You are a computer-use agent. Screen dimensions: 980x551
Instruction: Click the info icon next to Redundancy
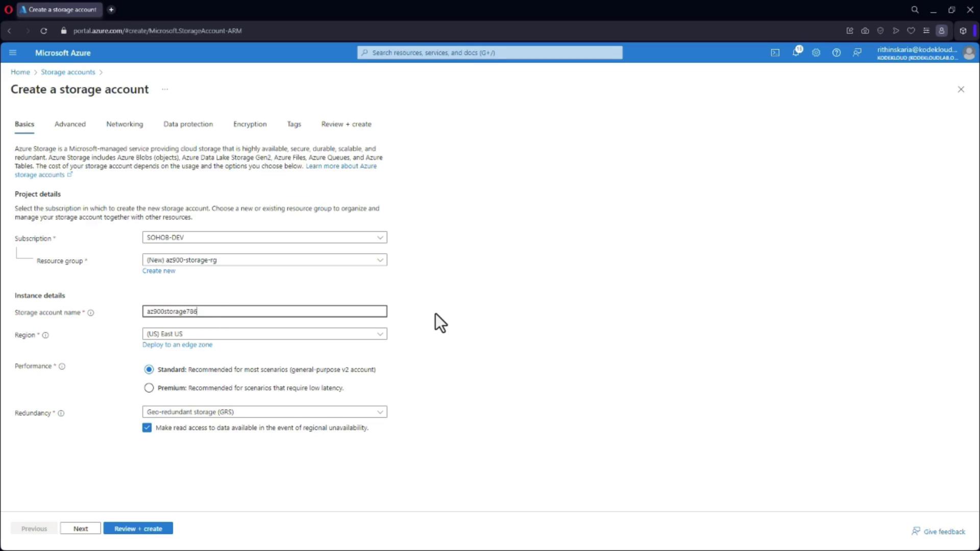[61, 413]
